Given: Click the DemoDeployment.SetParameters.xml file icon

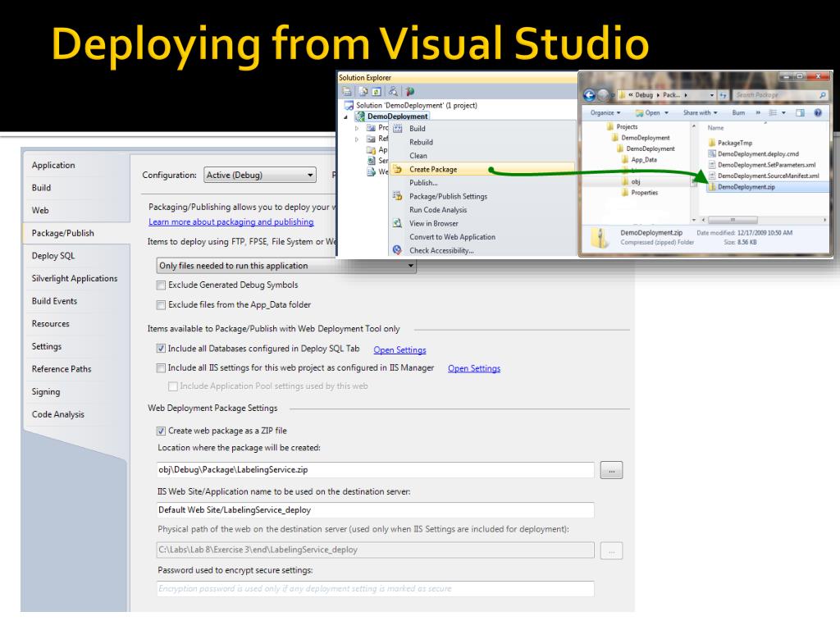Looking at the screenshot, I should [712, 165].
